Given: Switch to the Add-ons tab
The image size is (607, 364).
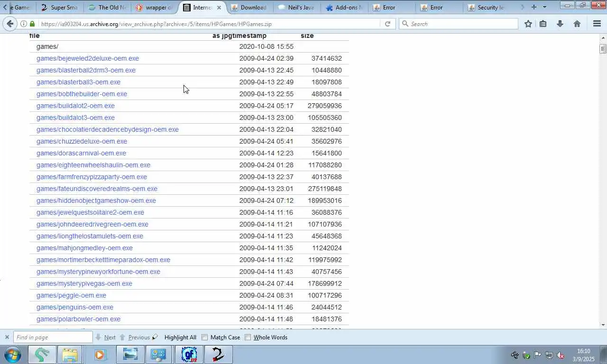Looking at the screenshot, I should point(344,8).
